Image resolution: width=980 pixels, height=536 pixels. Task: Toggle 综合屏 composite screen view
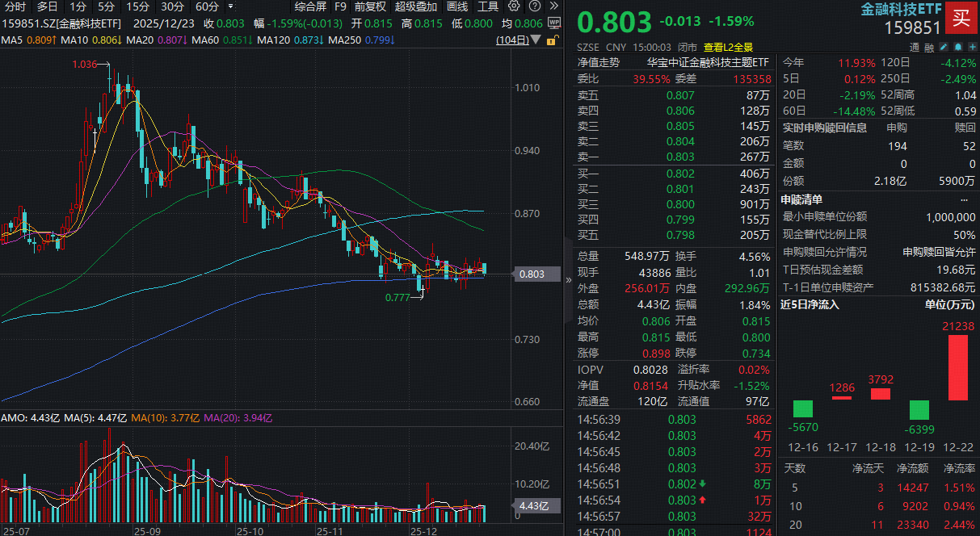(x=310, y=6)
